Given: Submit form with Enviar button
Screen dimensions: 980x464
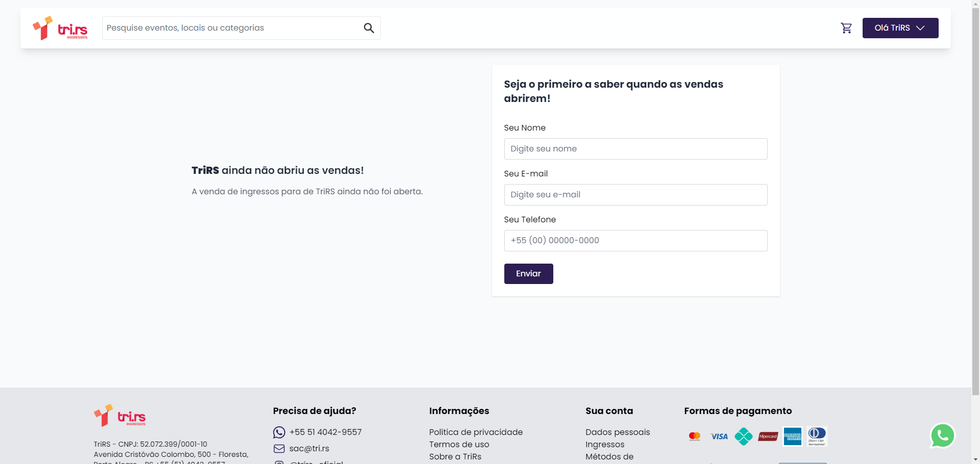Looking at the screenshot, I should coord(528,274).
